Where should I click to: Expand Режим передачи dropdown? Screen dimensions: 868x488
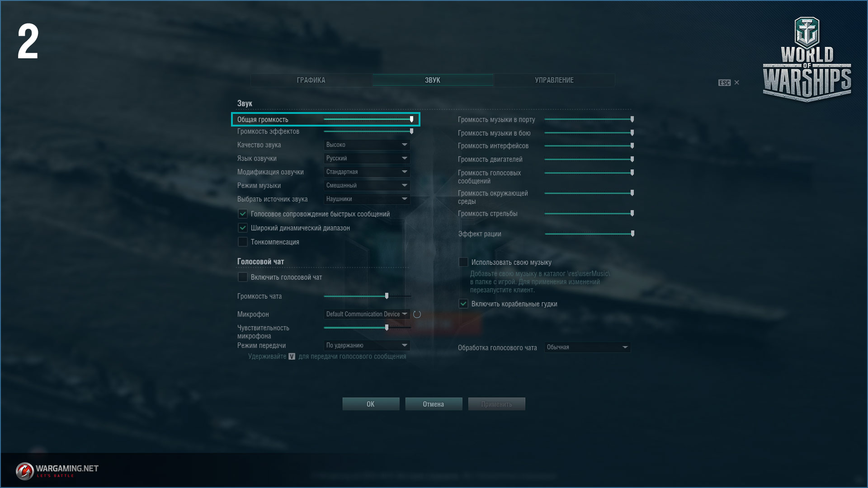[x=367, y=346]
